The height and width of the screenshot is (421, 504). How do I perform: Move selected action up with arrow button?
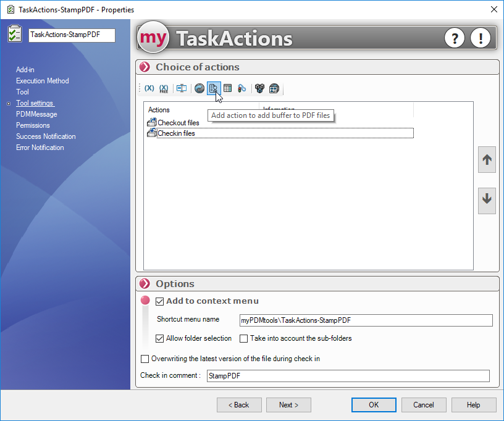tap(487, 160)
